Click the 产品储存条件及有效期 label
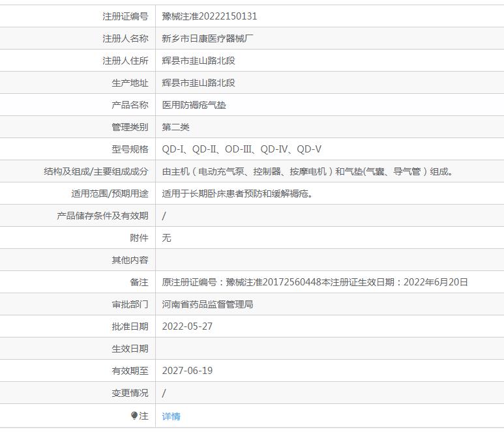Viewport: 504px width, 432px height. click(102, 216)
